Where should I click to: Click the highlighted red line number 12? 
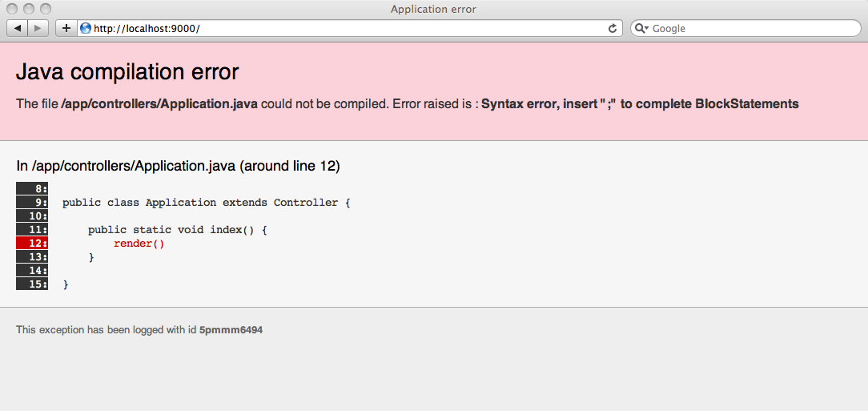tap(32, 243)
